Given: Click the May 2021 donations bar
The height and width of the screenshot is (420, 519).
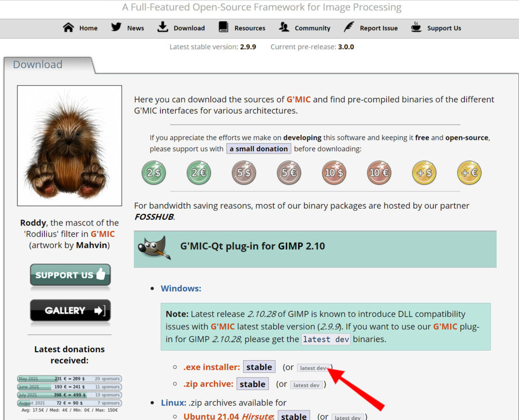Looking at the screenshot, I should (x=69, y=378).
